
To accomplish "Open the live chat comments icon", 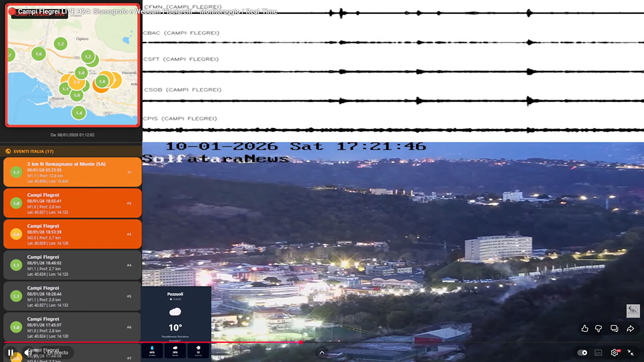I will (x=614, y=328).
